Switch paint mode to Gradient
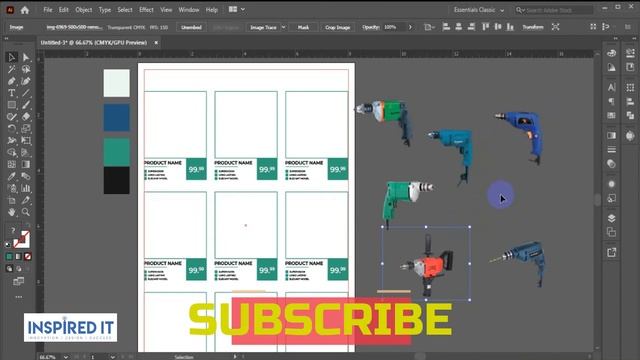This screenshot has width=640, height=360. pyautogui.click(x=18, y=256)
